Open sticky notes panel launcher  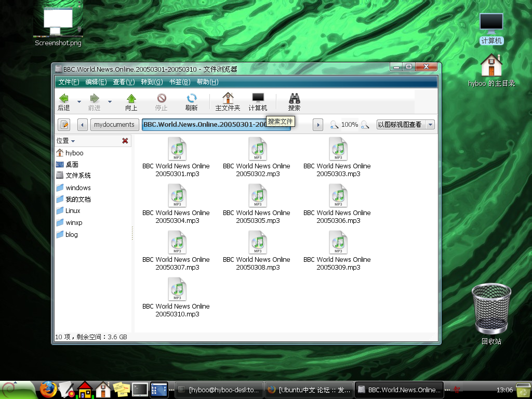coord(122,390)
